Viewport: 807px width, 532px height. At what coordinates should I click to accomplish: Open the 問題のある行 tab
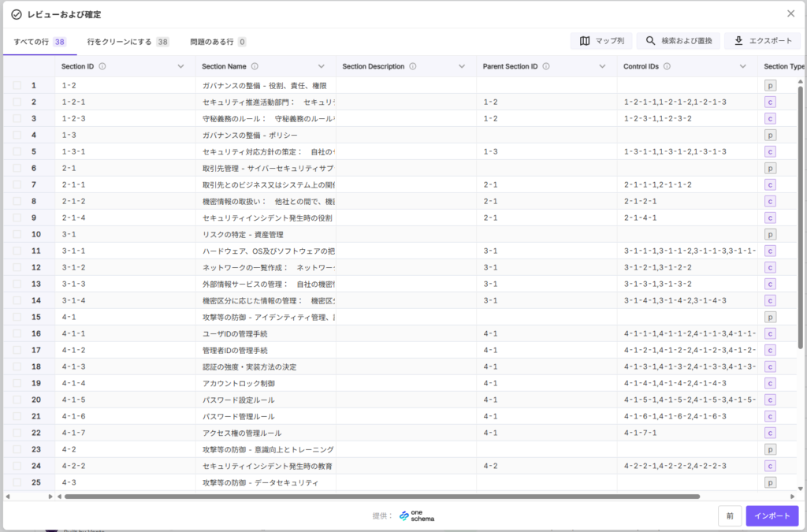click(218, 42)
